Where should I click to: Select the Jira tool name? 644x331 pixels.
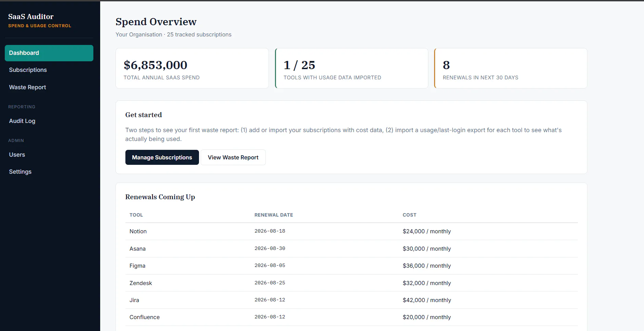point(134,300)
